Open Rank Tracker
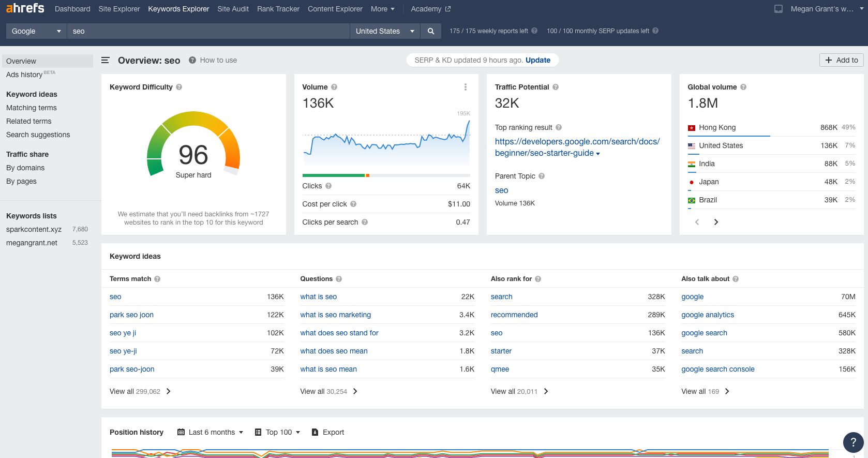Viewport: 868px width, 458px height. (278, 9)
